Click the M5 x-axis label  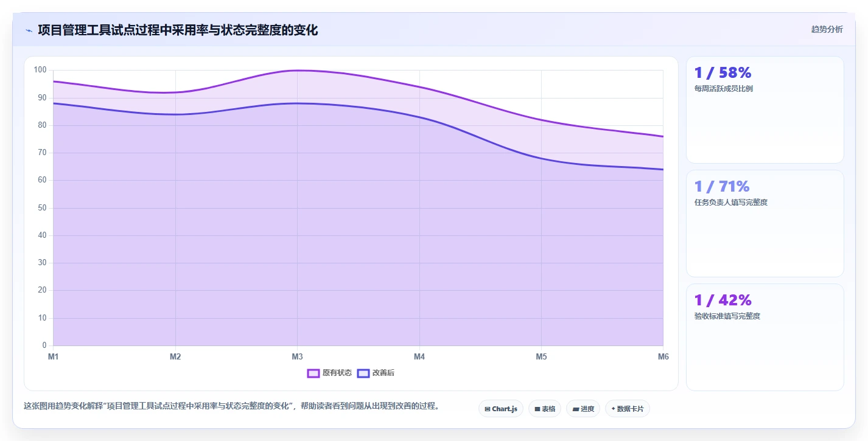click(x=541, y=356)
